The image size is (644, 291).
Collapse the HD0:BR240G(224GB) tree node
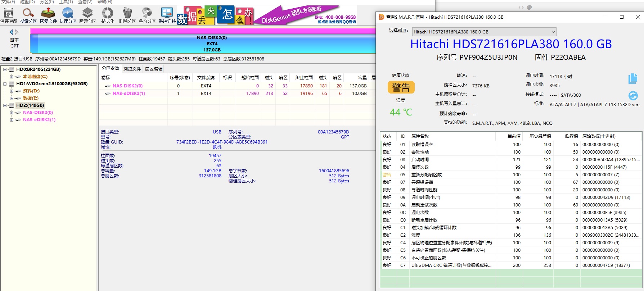pos(5,69)
